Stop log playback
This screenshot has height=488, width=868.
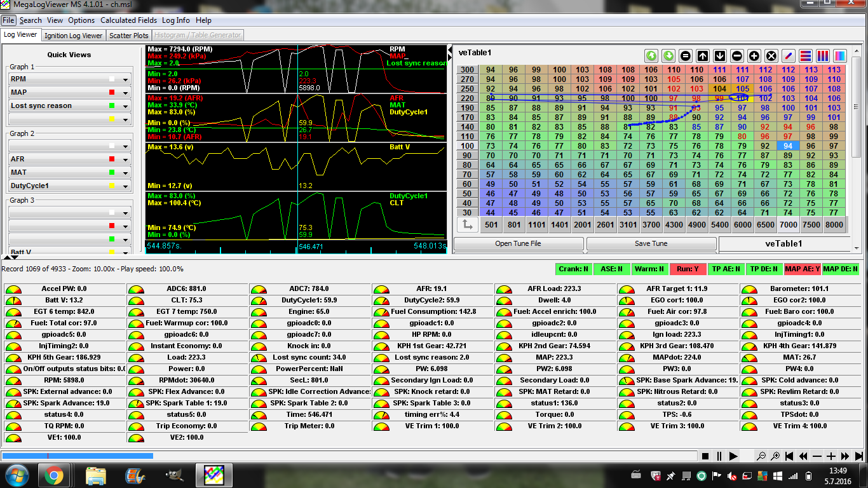705,456
